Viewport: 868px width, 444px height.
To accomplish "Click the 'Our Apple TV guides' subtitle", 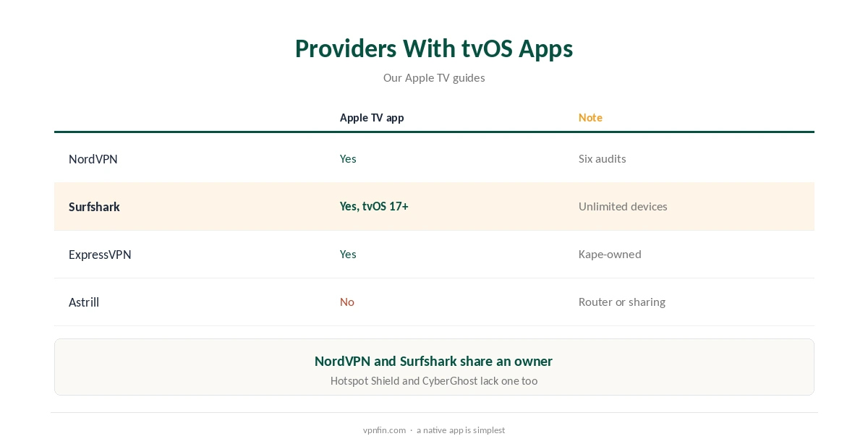I will (x=434, y=77).
